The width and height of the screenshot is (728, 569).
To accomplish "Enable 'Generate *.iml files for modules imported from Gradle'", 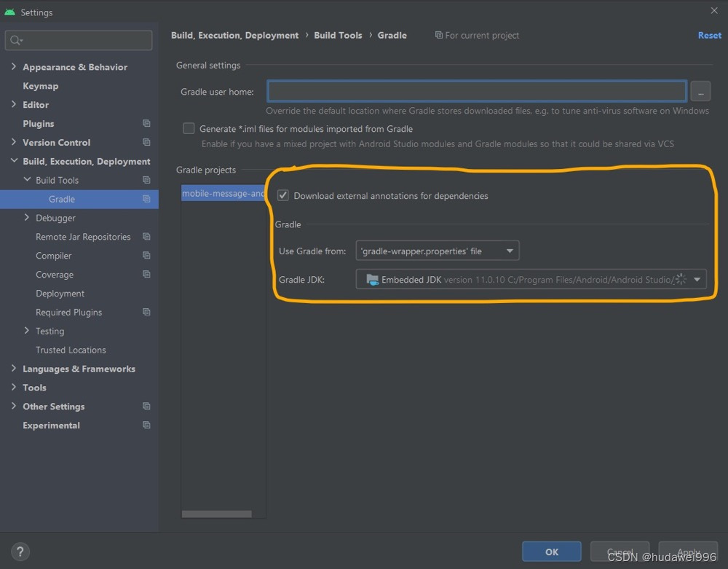I will pyautogui.click(x=189, y=128).
